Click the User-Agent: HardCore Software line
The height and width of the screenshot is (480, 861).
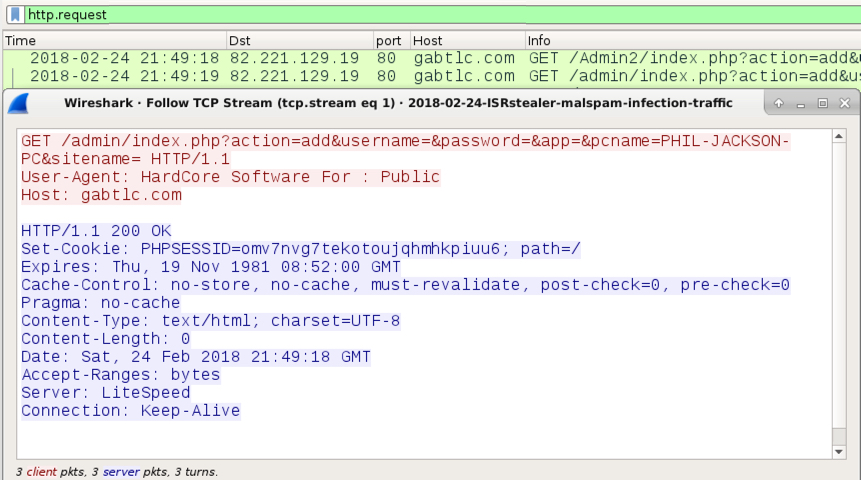[x=231, y=177]
